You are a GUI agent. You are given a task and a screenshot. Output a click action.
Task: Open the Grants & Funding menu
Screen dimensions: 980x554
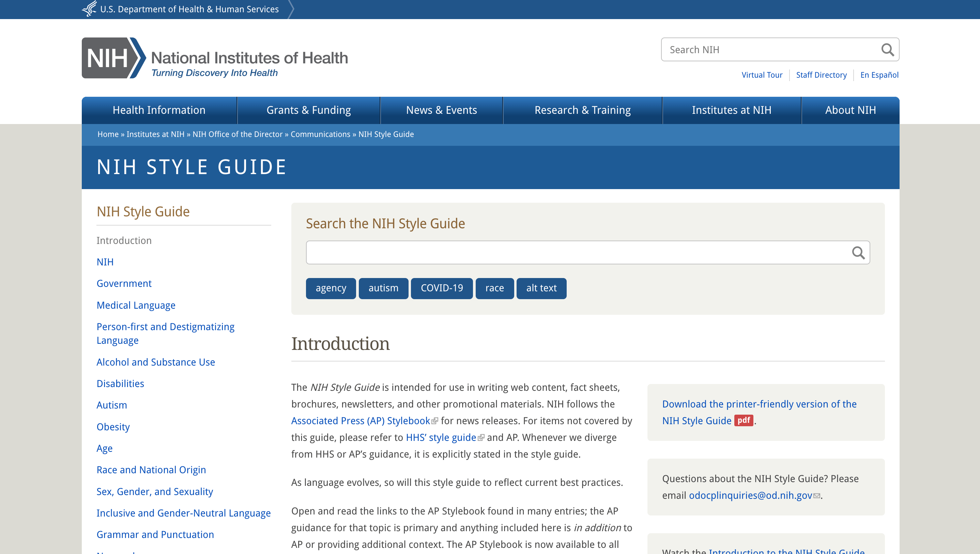[x=308, y=110]
